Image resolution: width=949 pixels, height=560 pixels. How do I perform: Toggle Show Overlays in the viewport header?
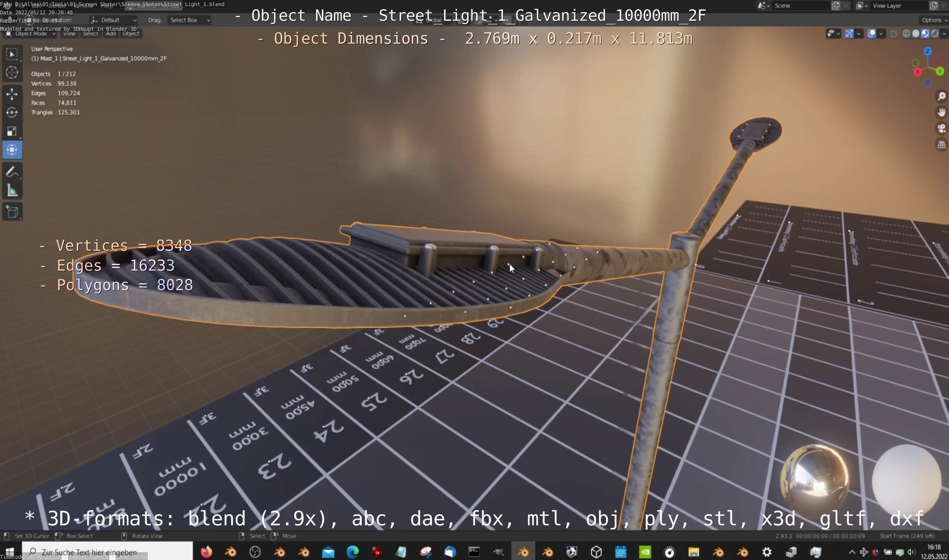(871, 33)
